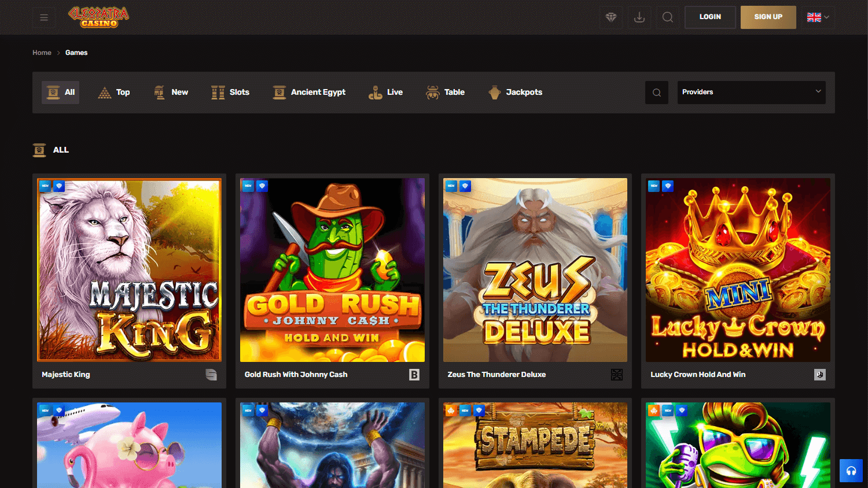Open Majestic King game thumbnail
Viewport: 868px width, 488px height.
pyautogui.click(x=130, y=270)
